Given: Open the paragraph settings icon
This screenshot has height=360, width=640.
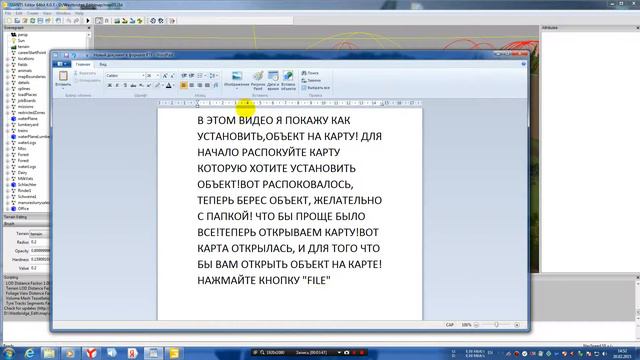Looking at the screenshot, I should point(216,85).
